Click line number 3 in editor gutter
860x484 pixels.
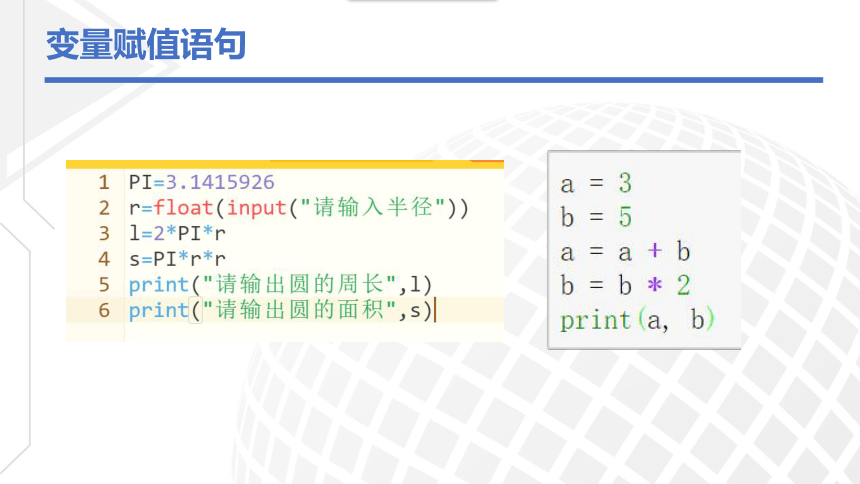(104, 233)
